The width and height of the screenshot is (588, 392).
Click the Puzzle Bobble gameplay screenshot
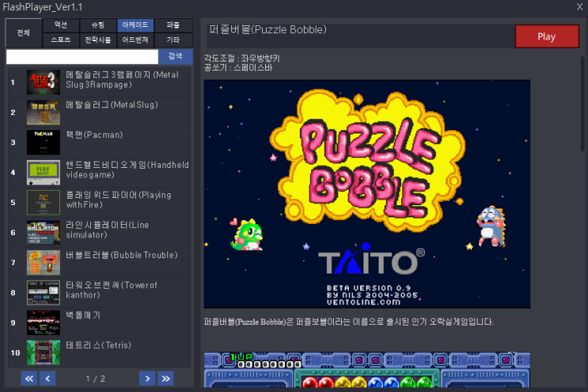(x=367, y=370)
